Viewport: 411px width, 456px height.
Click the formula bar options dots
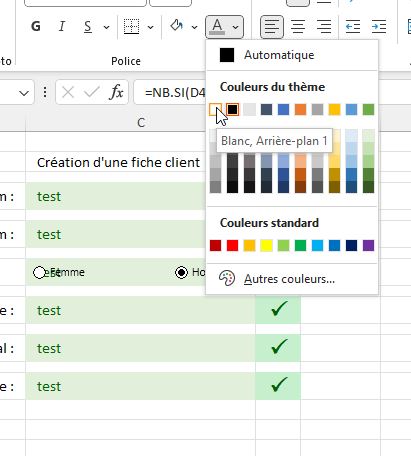click(x=45, y=92)
